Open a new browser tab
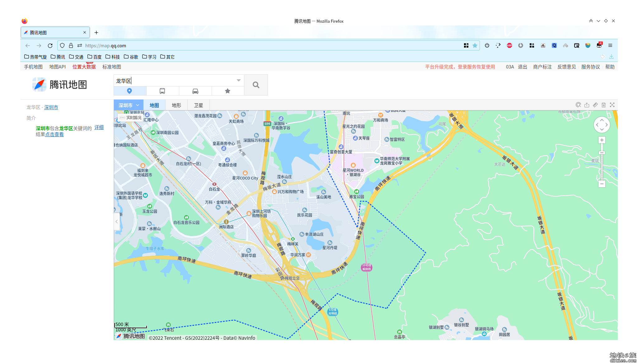The height and width of the screenshot is (364, 638). tap(96, 32)
